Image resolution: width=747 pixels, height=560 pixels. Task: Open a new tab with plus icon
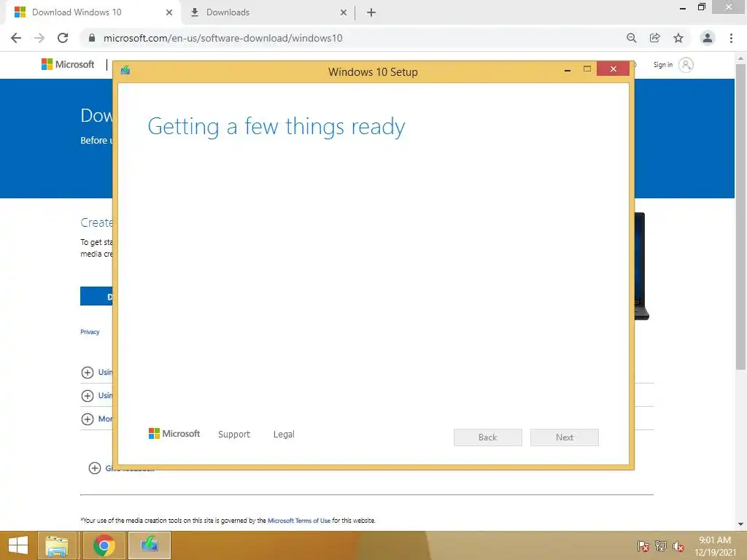pos(371,12)
